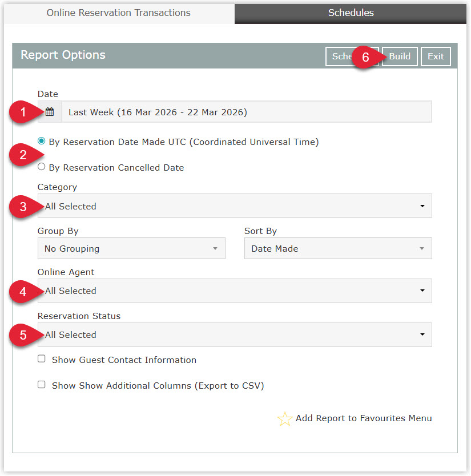Switch to Online Reservation Transactions tab
471x476 pixels.
[x=119, y=13]
